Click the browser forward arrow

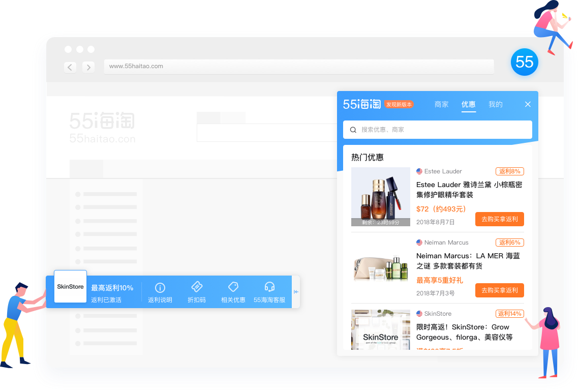pos(88,67)
